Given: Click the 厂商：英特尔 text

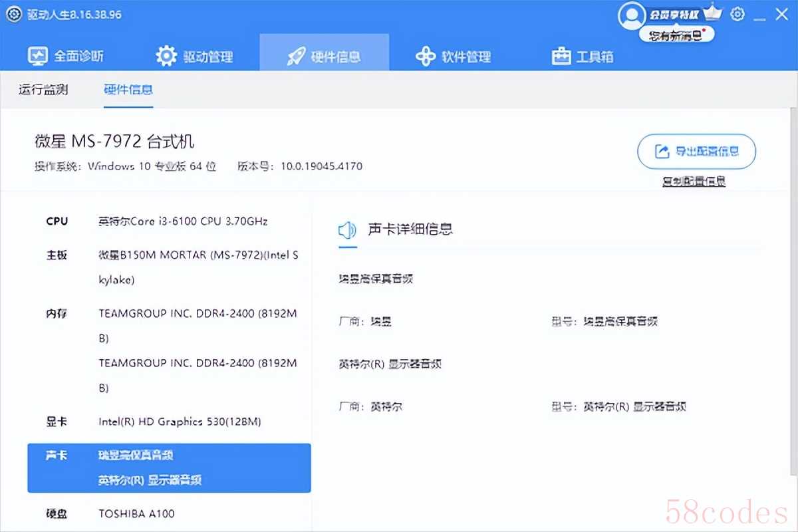Looking at the screenshot, I should point(370,406).
